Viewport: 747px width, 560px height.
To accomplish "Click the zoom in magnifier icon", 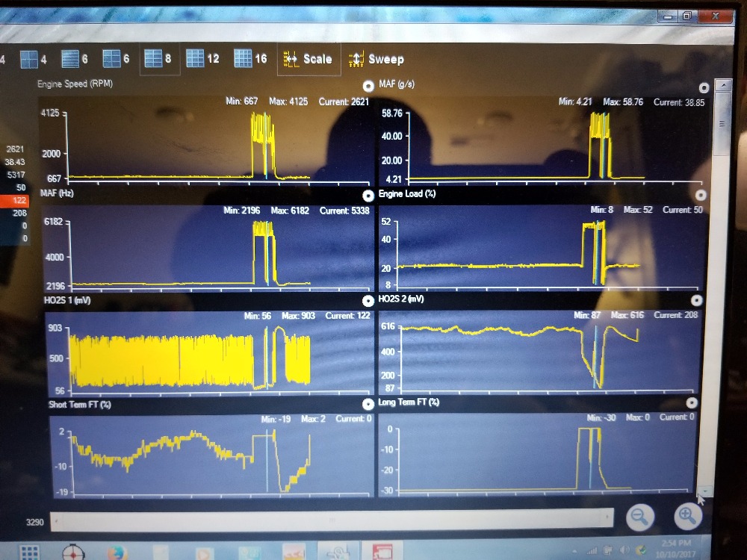I will point(687,514).
